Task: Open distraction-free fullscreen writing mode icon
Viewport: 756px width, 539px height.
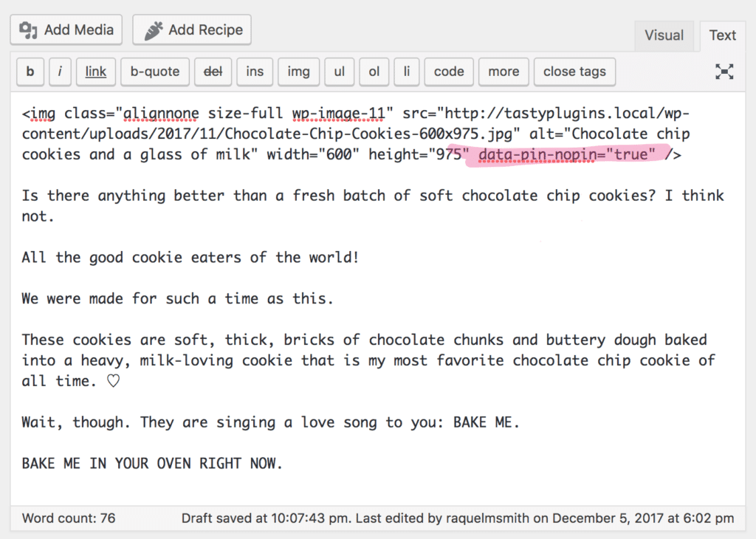Action: [724, 72]
